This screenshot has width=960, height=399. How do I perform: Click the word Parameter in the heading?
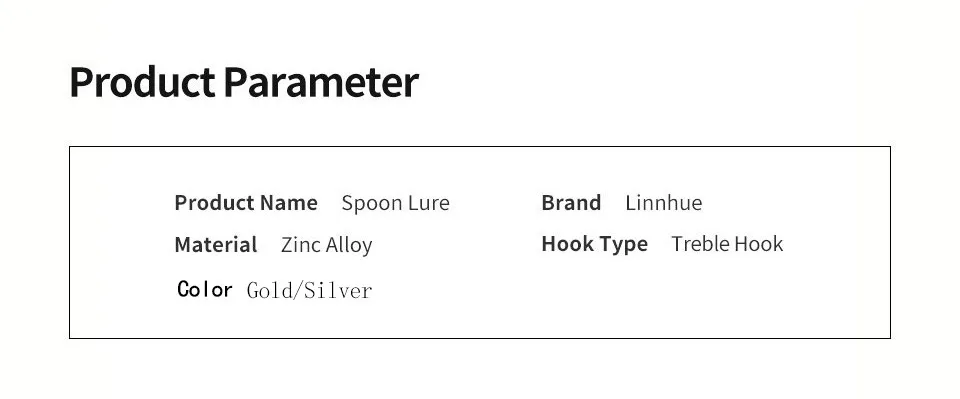(x=321, y=82)
